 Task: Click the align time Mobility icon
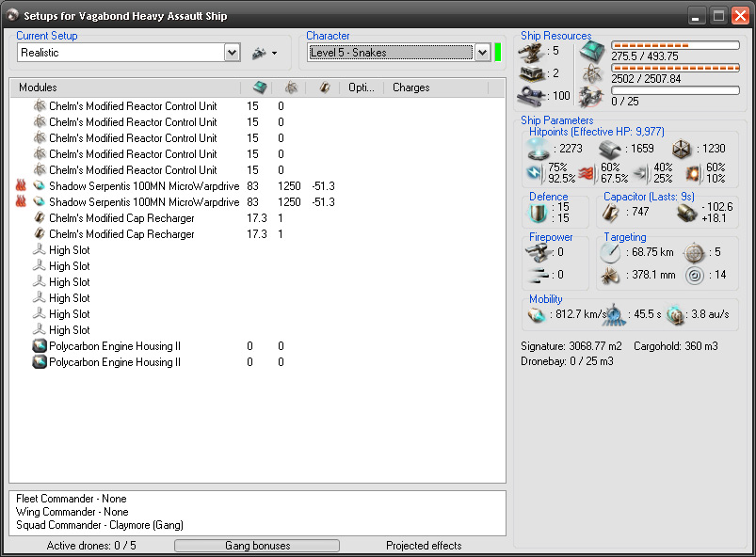pos(614,314)
